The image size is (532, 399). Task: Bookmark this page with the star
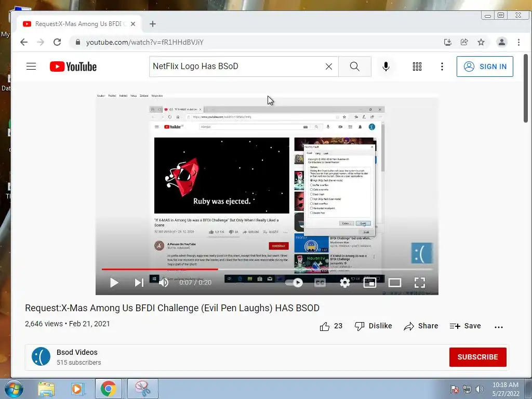point(481,42)
